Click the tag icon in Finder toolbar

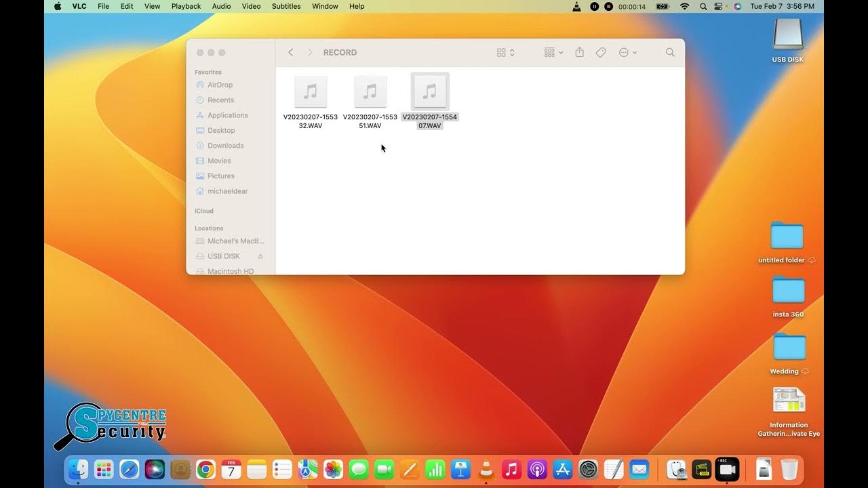tap(601, 52)
